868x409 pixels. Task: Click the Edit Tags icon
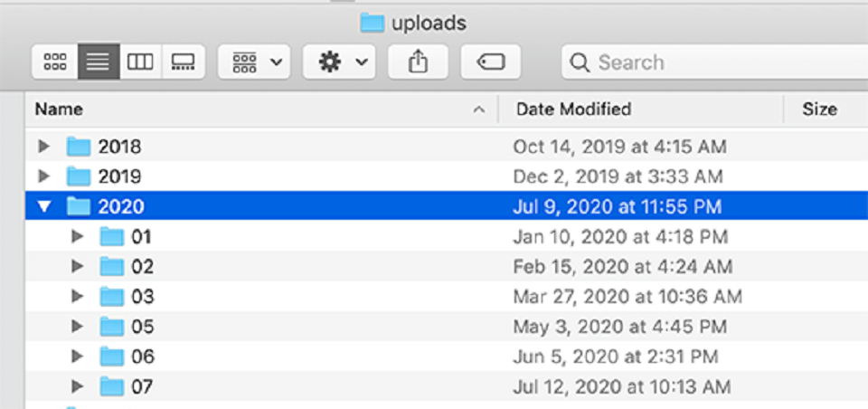490,62
